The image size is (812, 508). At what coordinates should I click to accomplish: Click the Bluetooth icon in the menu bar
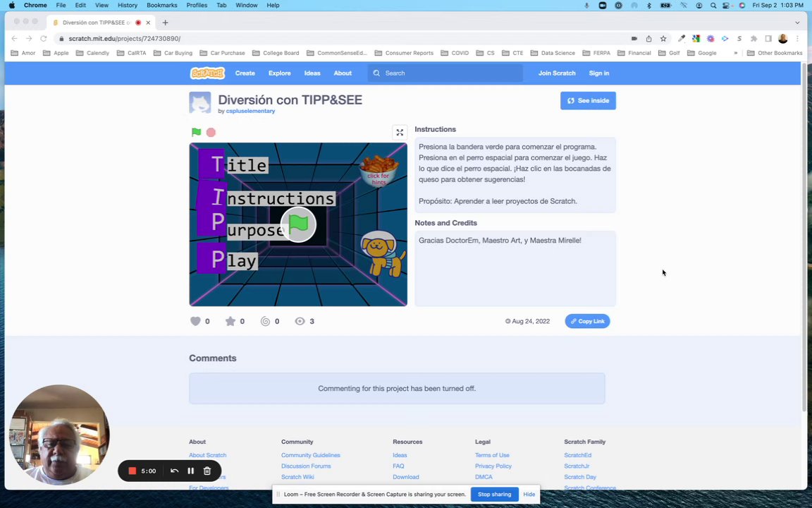[649, 5]
